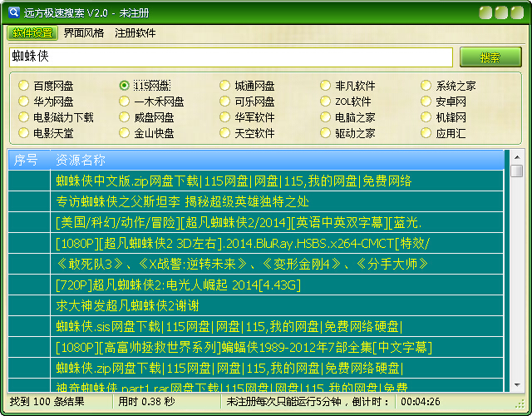Open result [720P]超凡蜘蛛侠2:电光人崛起
This screenshot has height=416, width=532.
(x=255, y=285)
